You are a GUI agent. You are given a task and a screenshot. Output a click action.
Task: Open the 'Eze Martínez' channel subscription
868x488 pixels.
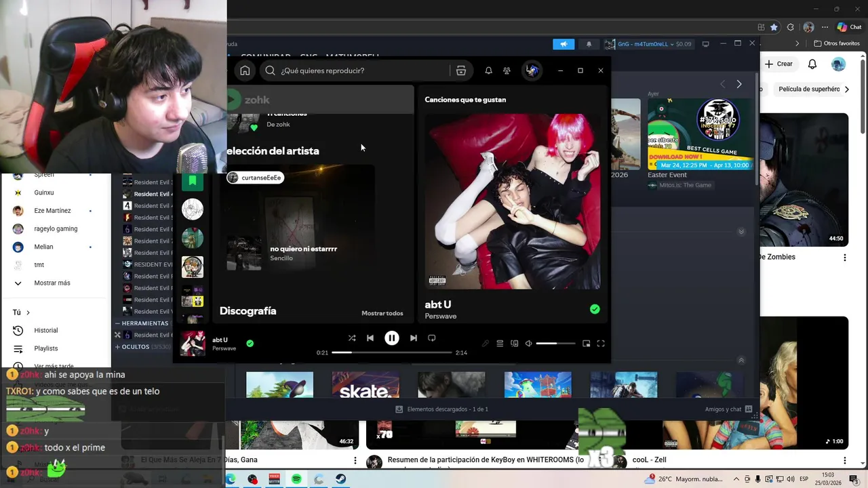coord(52,211)
